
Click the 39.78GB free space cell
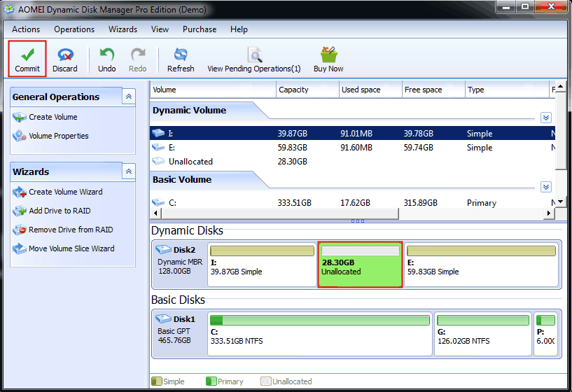419,134
